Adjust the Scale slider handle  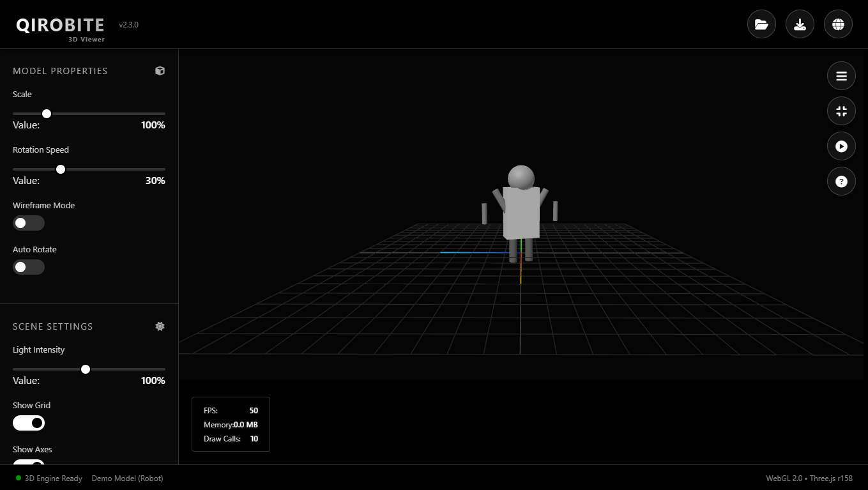pyautogui.click(x=47, y=114)
